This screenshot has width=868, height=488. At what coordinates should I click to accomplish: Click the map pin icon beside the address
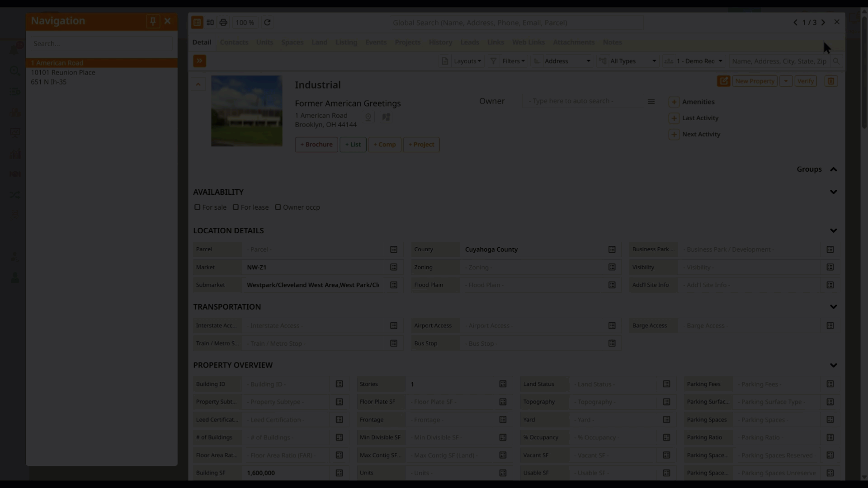[368, 117]
